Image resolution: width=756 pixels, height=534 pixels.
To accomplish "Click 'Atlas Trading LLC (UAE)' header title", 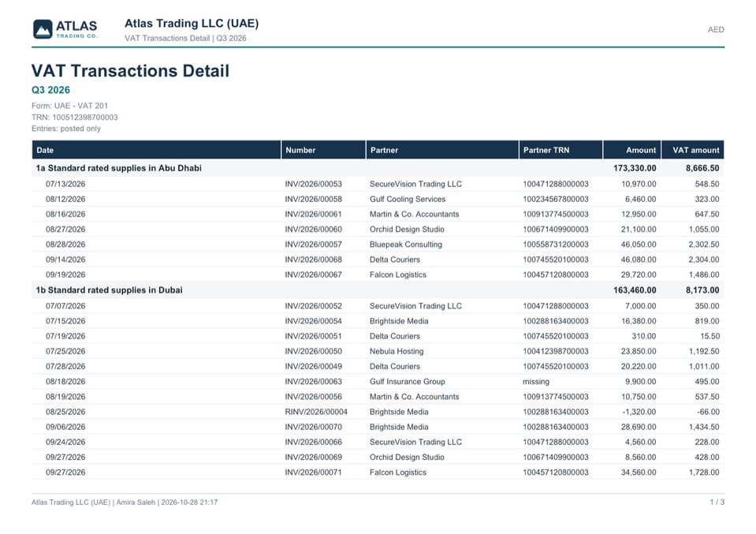I will 192,23.
